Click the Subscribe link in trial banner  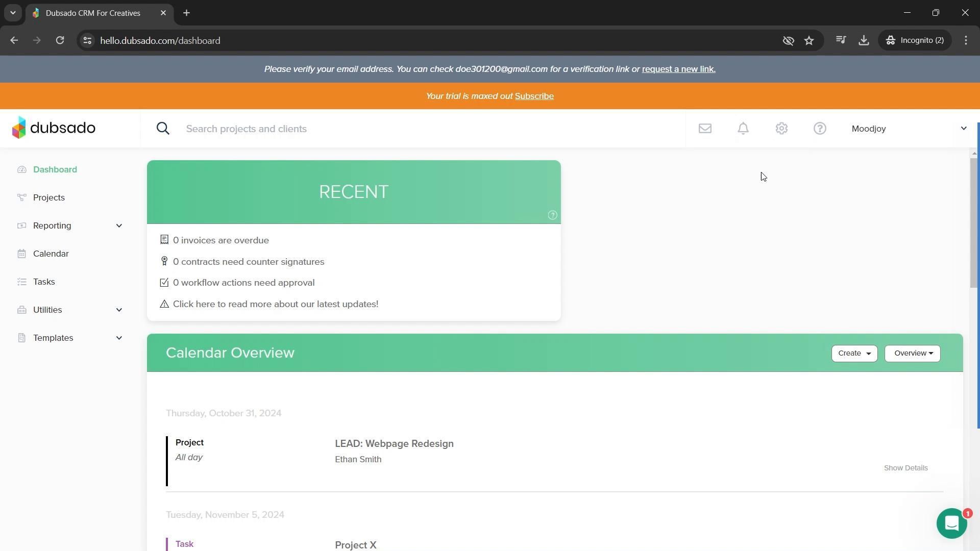point(534,96)
